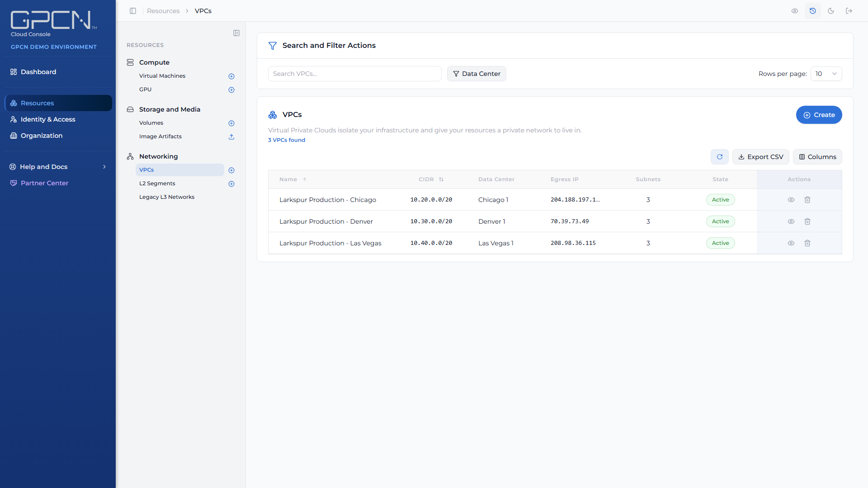Screen dimensions: 868x488
Task: Collapse the Resources submenu panel
Action: 236,33
